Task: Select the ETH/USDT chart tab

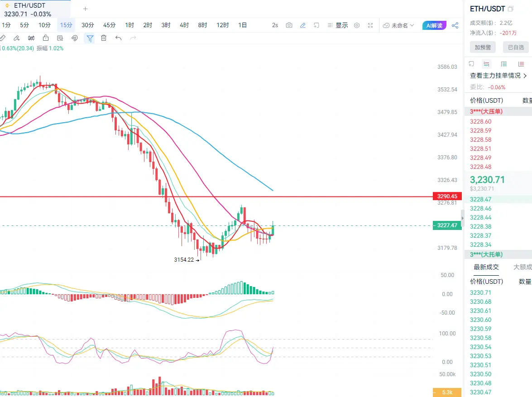Action: (x=35, y=9)
